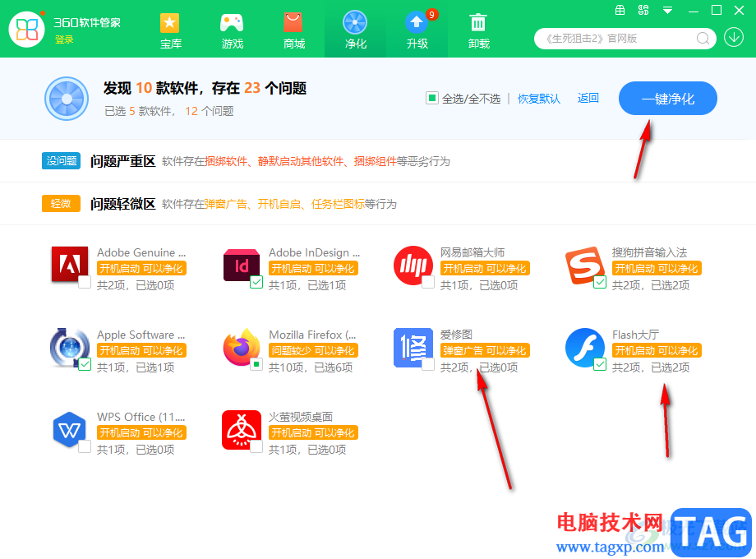
Task: Open the 游戏 tab
Action: [232, 31]
